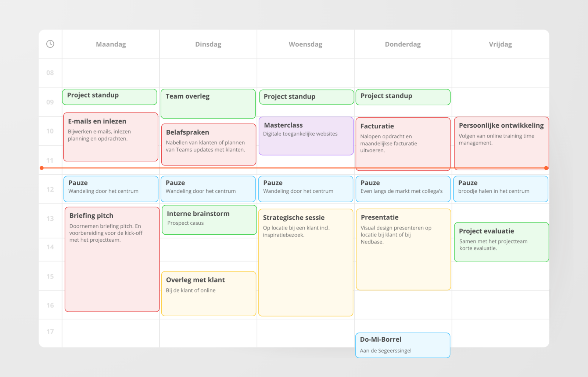Open the Belafspraken event block
The width and height of the screenshot is (588, 377).
tap(208, 144)
